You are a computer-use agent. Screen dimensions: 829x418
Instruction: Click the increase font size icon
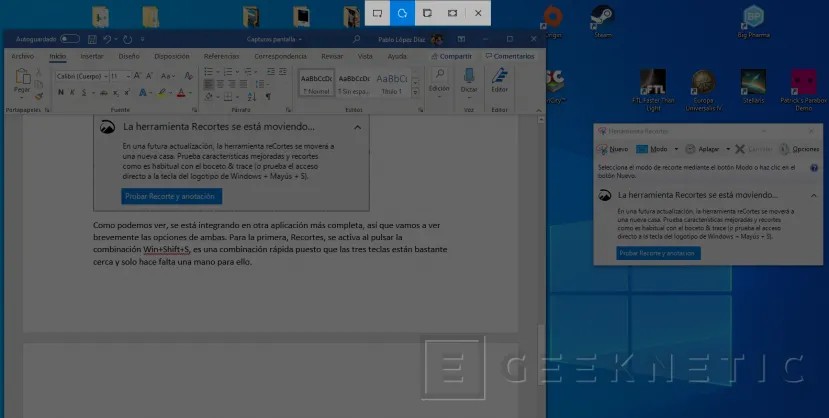tap(137, 76)
